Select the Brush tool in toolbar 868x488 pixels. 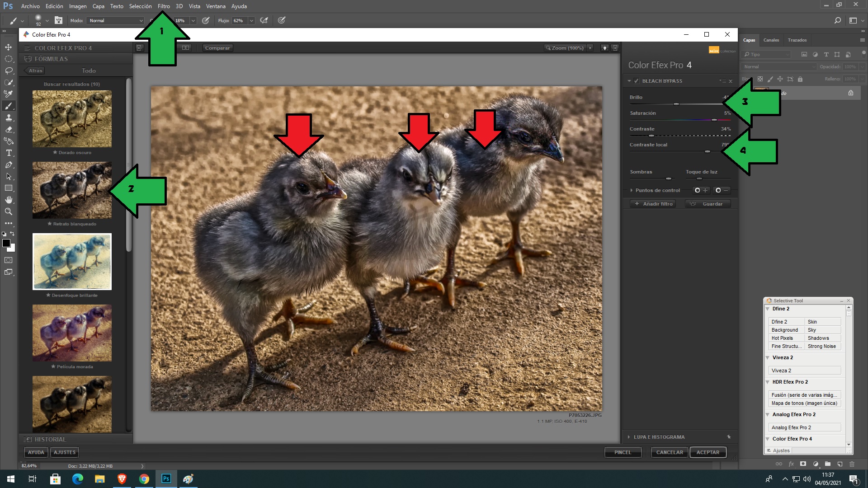click(9, 106)
